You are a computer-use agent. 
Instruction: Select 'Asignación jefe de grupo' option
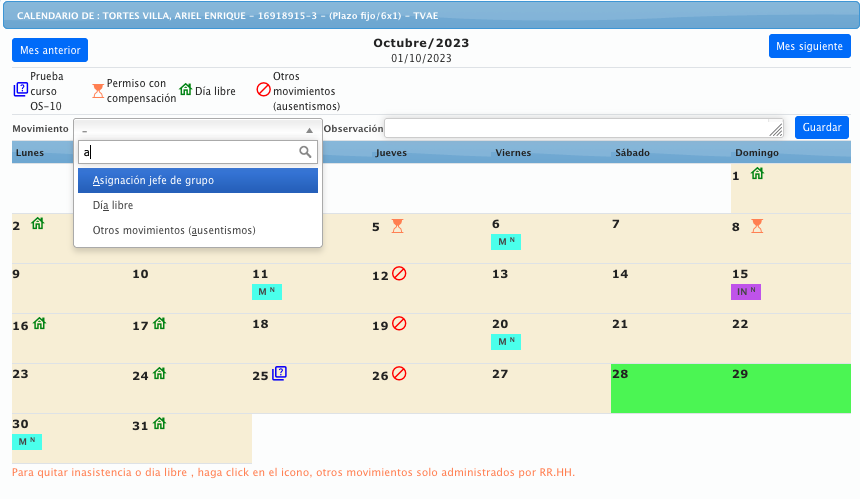tap(198, 181)
